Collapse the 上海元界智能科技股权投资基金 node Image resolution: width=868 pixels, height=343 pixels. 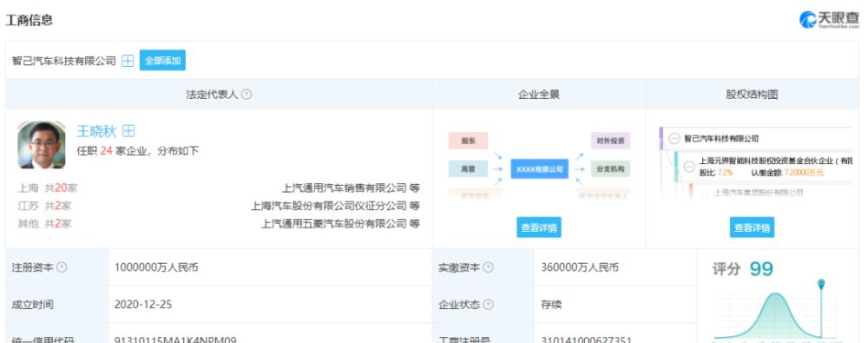click(689, 166)
